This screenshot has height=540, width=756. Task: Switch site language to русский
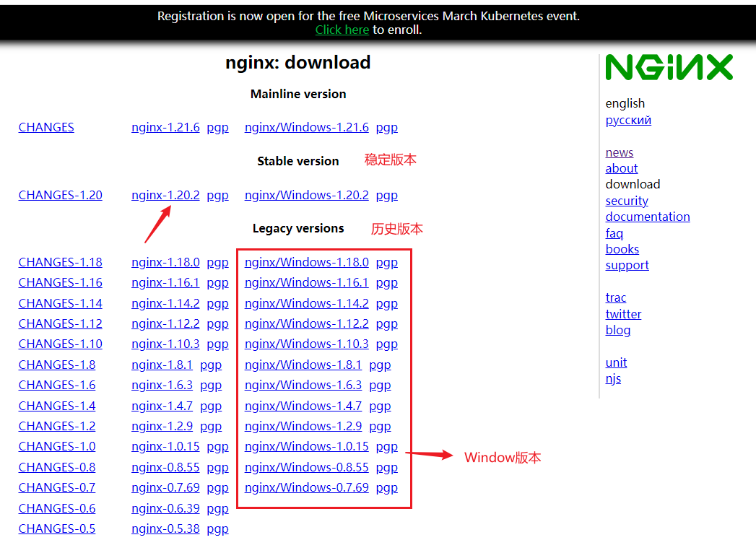tap(628, 120)
